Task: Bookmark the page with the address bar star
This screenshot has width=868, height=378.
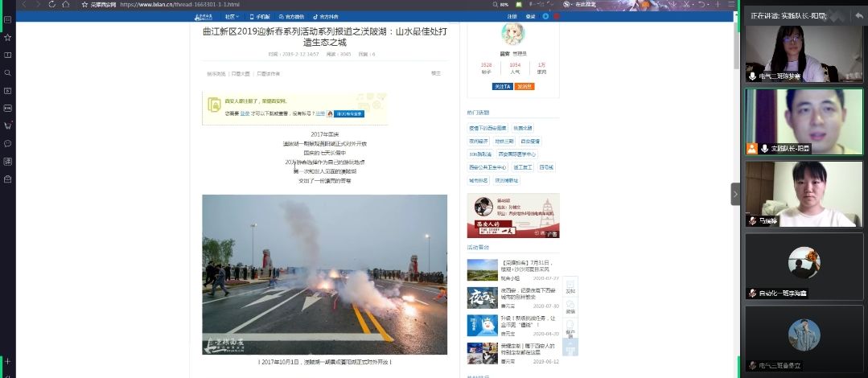Action: coord(84,5)
